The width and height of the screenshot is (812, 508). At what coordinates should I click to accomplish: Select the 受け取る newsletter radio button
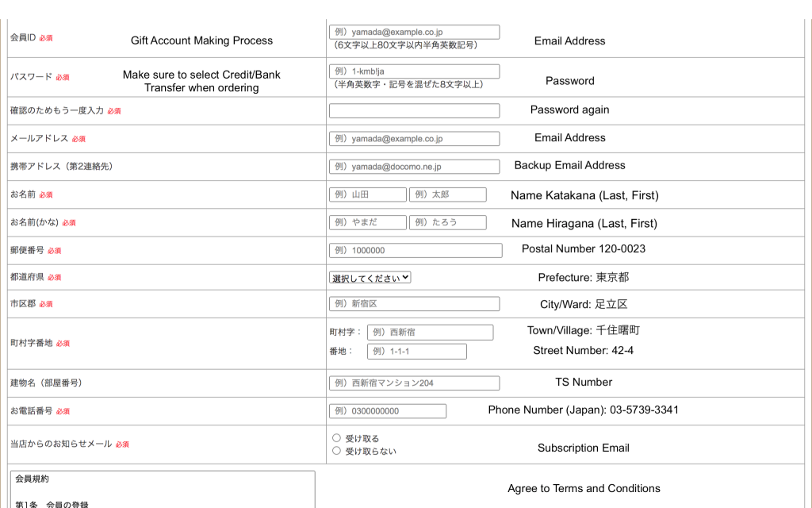pyautogui.click(x=336, y=437)
